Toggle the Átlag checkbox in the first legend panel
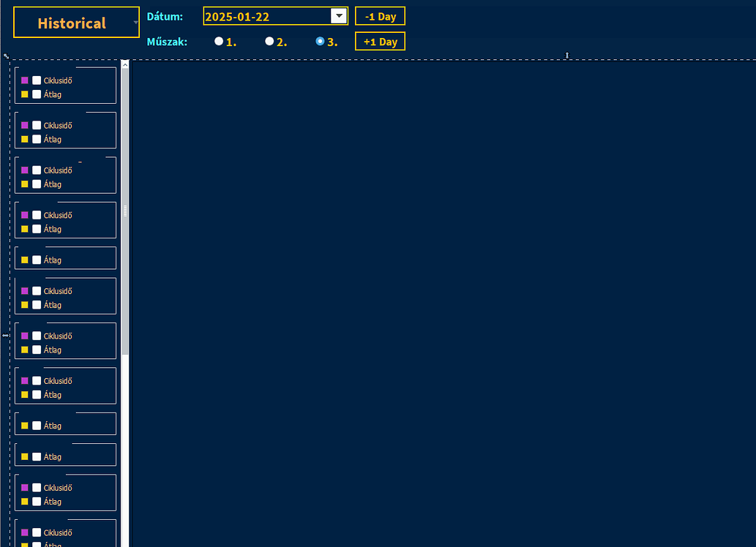This screenshot has width=756, height=547. pyautogui.click(x=36, y=94)
